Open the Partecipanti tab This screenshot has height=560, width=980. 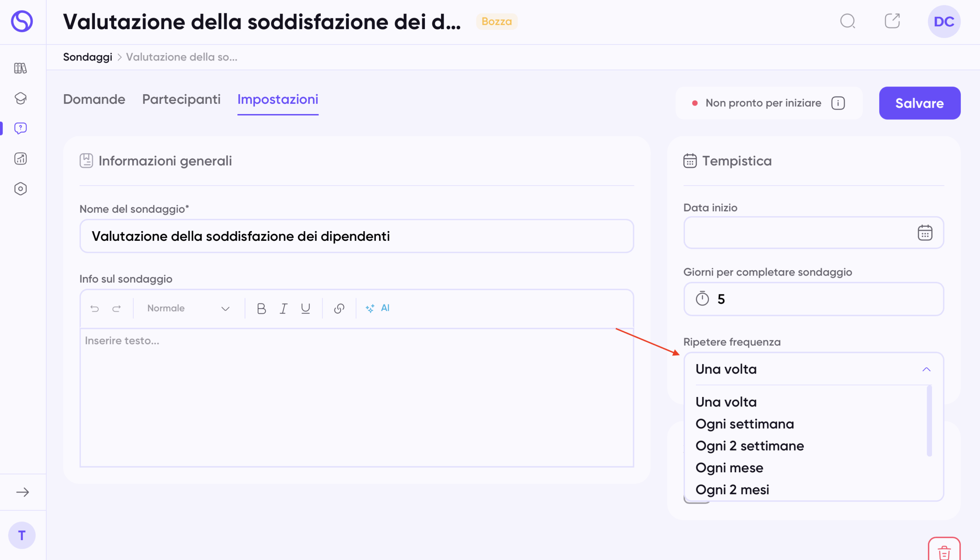[181, 99]
